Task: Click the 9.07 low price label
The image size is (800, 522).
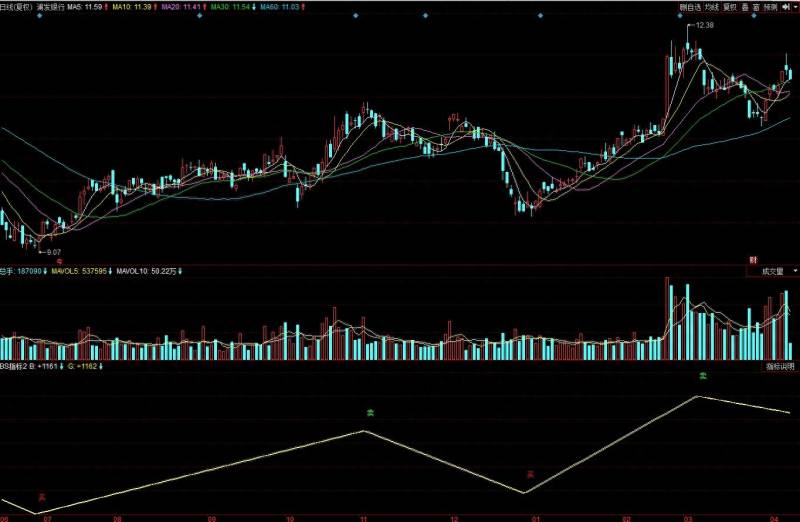Action: tap(54, 252)
